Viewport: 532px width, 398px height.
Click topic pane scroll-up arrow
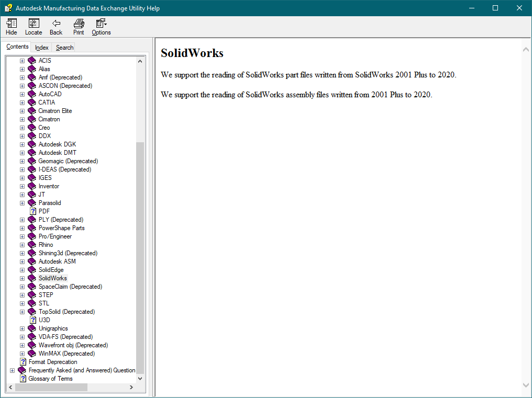[526, 50]
